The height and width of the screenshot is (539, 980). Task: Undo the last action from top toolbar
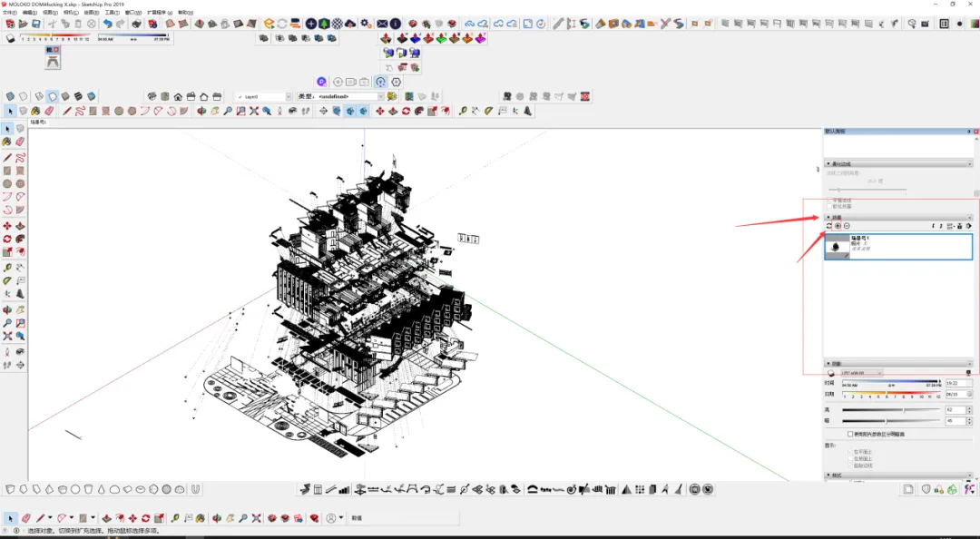(107, 24)
